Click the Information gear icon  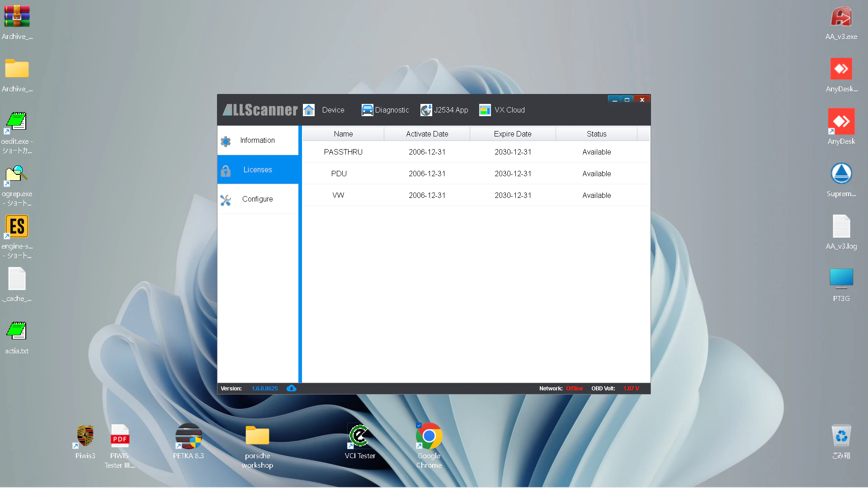point(226,141)
